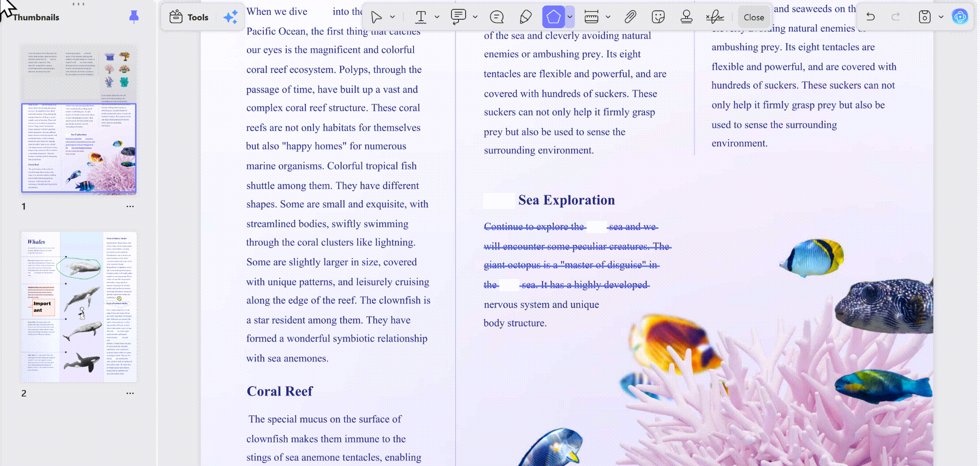The height and width of the screenshot is (466, 980).
Task: Launch the AI assistant sparkle icon
Action: pyautogui.click(x=230, y=17)
